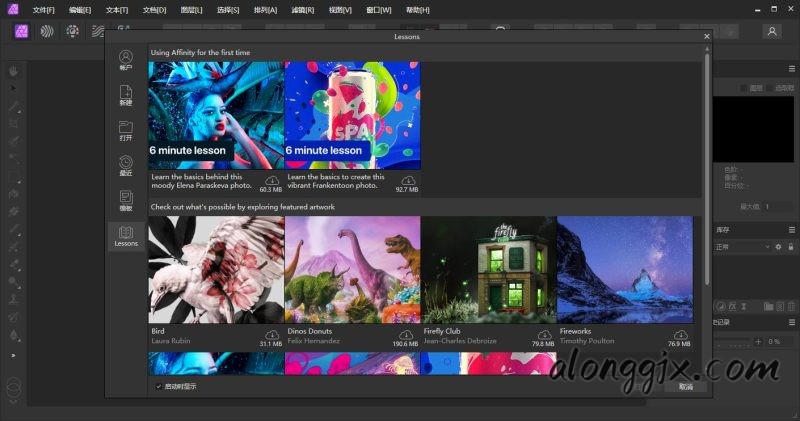Close the Lessons dialog with the X
Image resolution: width=800 pixels, height=421 pixels.
click(x=706, y=37)
